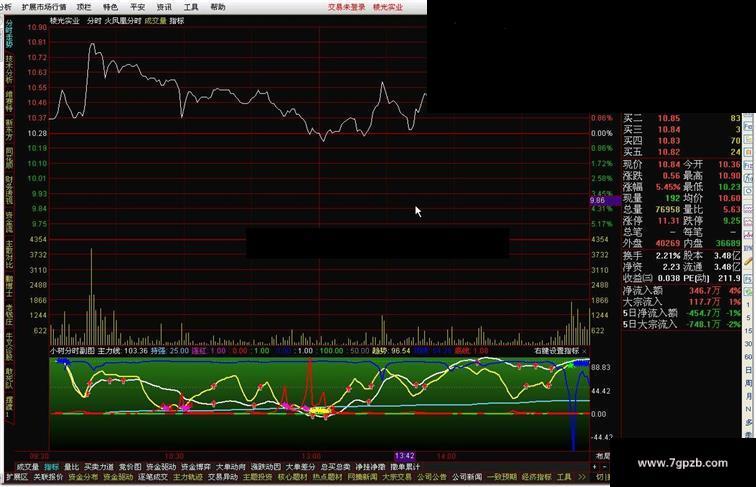Select 15-minute period in right toolbar
The width and height of the screenshot is (756, 487).
pos(748,331)
